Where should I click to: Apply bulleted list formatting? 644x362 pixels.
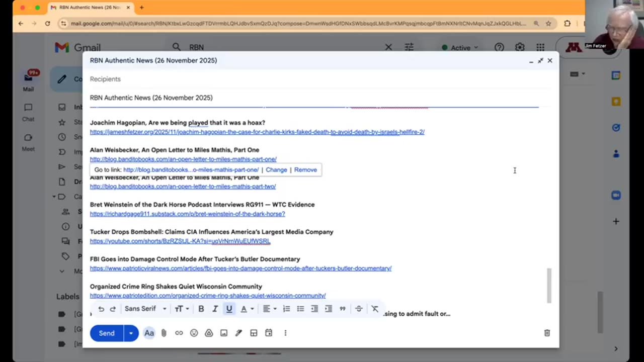click(x=300, y=309)
